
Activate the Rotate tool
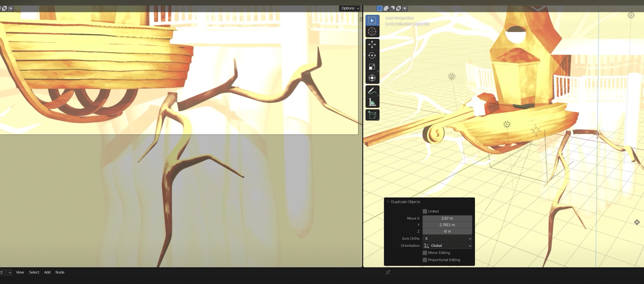(x=372, y=56)
